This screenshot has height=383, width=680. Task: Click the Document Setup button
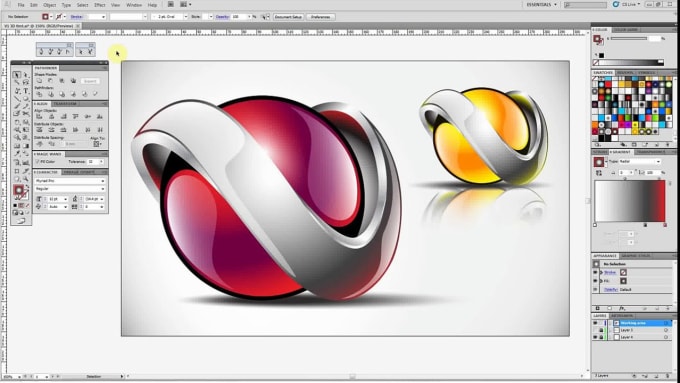[x=288, y=17]
